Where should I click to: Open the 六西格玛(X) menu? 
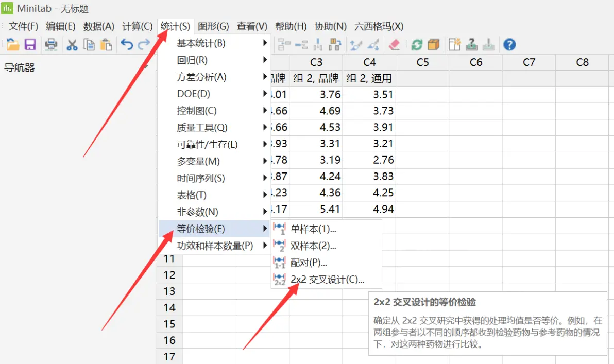click(x=379, y=26)
